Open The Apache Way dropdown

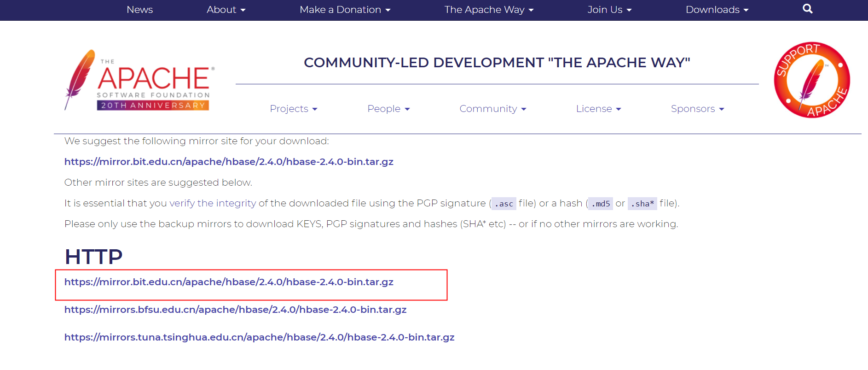coord(489,10)
